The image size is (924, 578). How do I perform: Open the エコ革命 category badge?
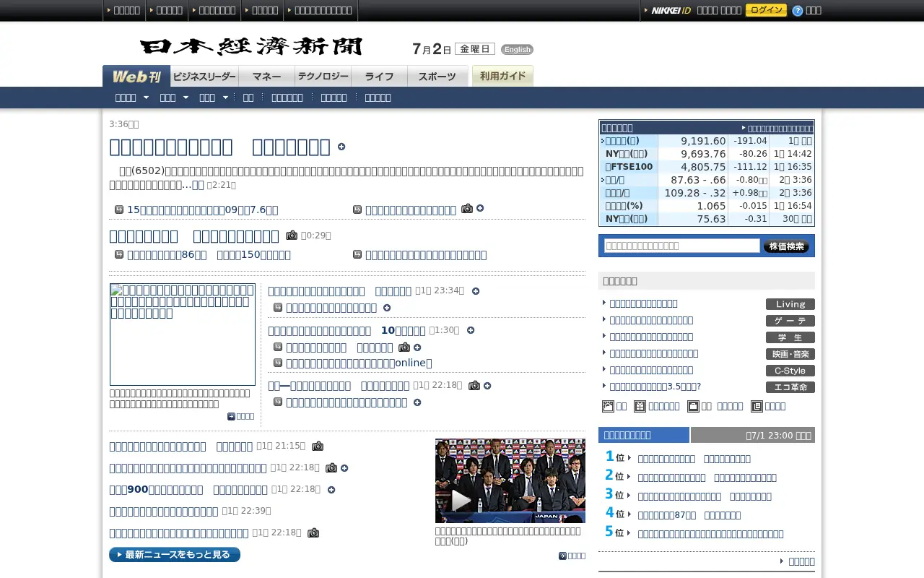tap(790, 387)
